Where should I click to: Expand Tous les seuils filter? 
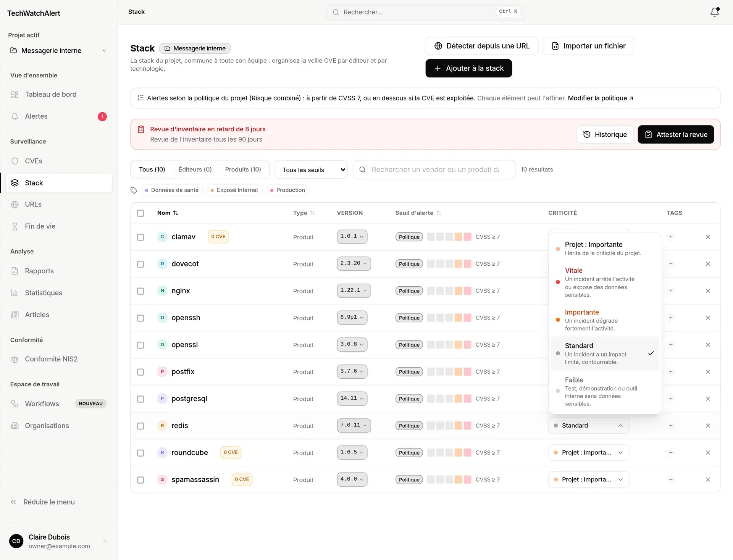pyautogui.click(x=311, y=170)
